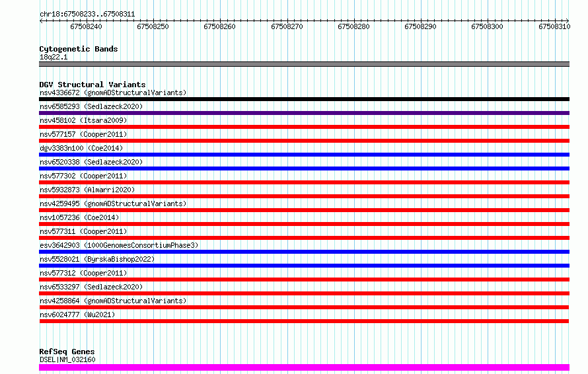Click ruler position 67508290
This screenshot has width=588, height=374.
(x=420, y=26)
